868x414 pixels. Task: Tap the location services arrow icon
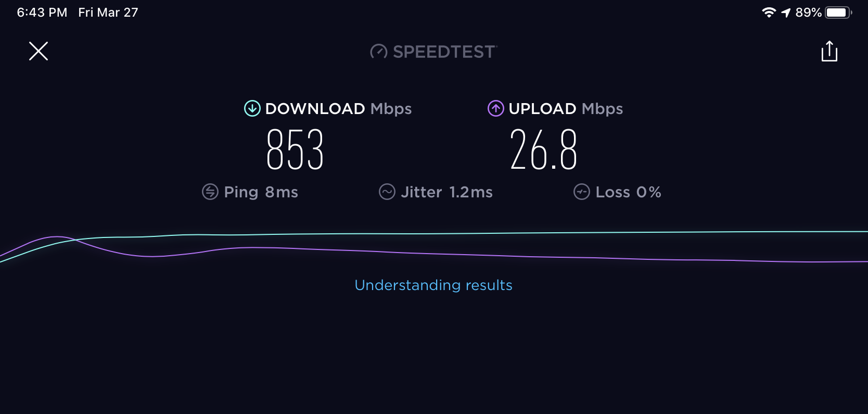pos(786,12)
